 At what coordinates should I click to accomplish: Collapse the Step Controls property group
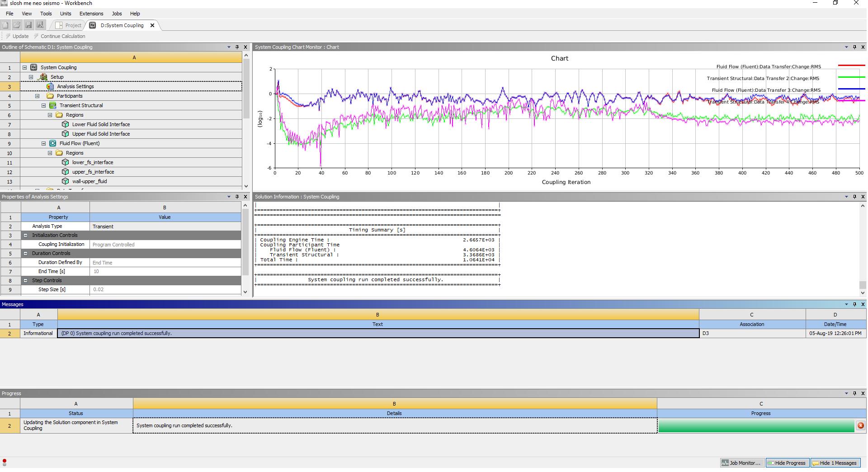(26, 280)
